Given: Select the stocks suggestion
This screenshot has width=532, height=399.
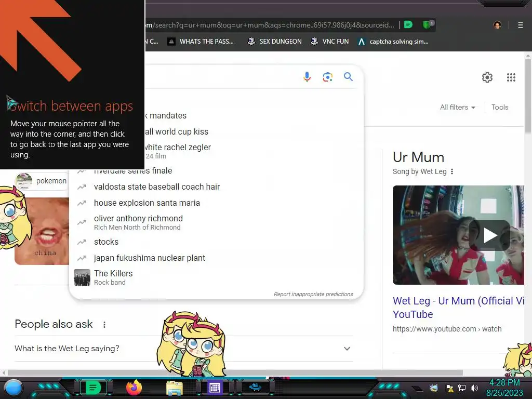Looking at the screenshot, I should [216, 242].
